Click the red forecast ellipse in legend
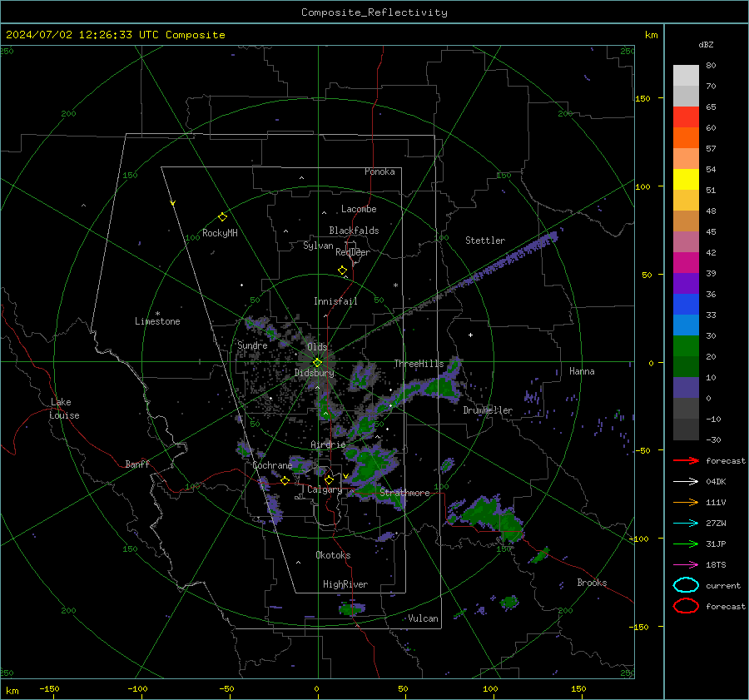The image size is (749, 700). (686, 606)
